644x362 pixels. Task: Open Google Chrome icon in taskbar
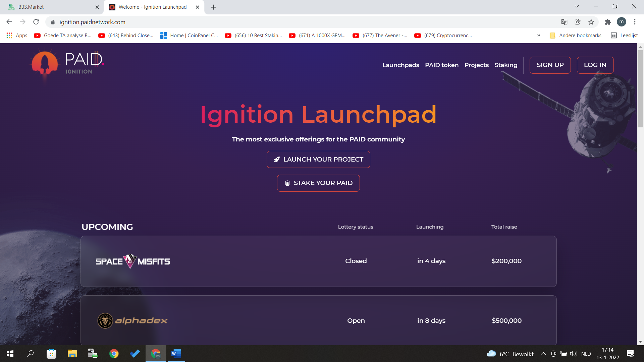(x=114, y=354)
